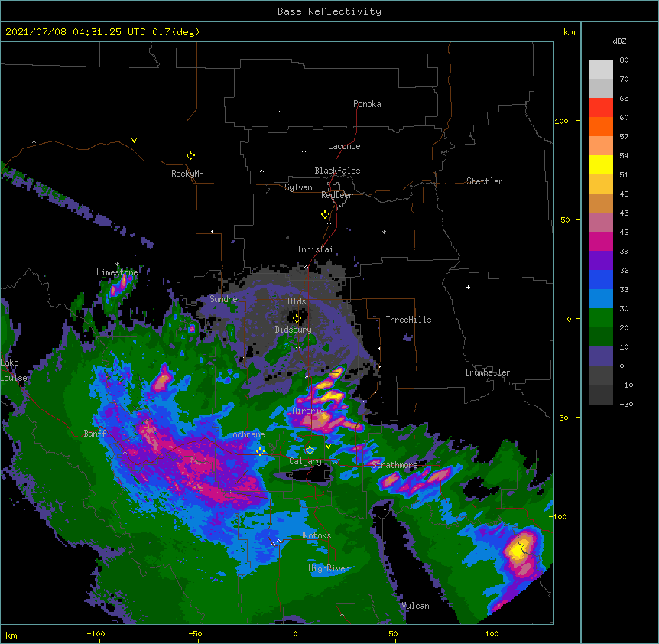Select the purple 36–39 dBZ legend swatch
The height and width of the screenshot is (644, 659).
[601, 261]
